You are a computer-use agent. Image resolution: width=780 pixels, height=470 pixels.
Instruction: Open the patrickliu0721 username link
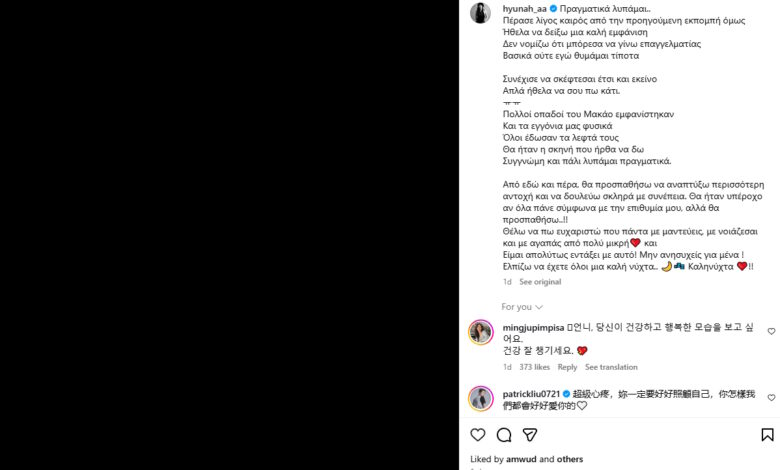(531, 394)
